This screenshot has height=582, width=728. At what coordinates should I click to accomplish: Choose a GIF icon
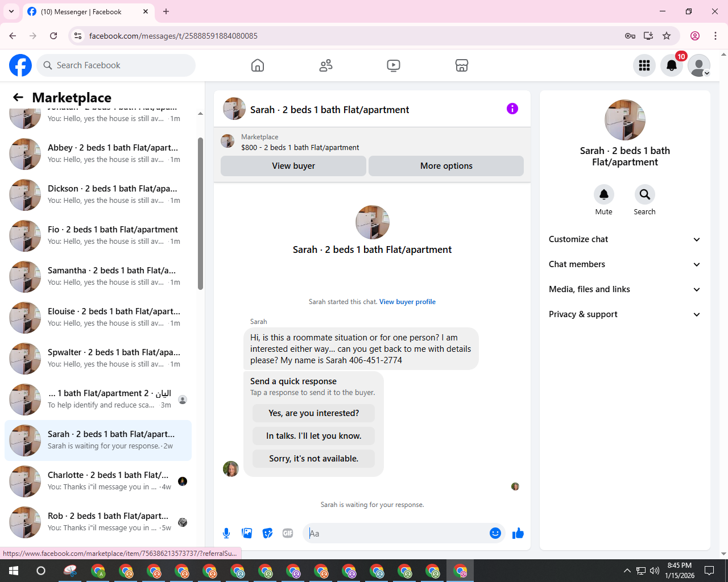coord(288,533)
